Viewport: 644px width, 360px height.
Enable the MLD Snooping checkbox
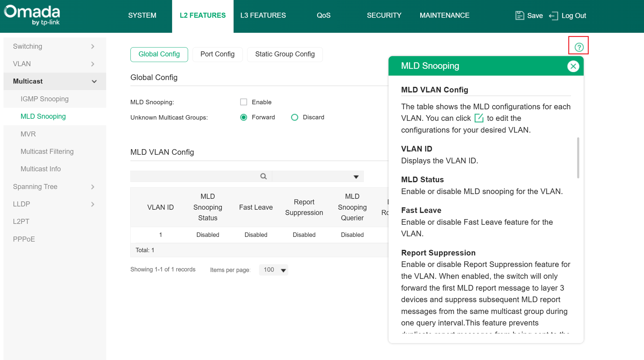(x=244, y=102)
